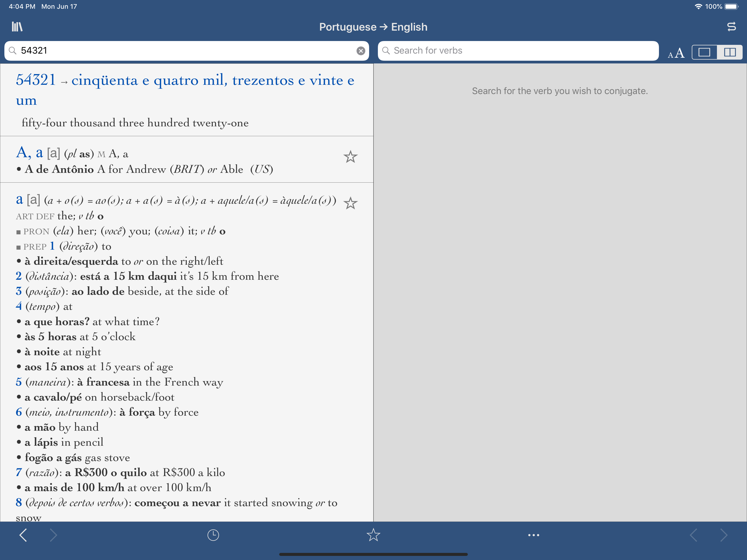
Task: Open the more options ellipsis menu
Action: [x=533, y=535]
